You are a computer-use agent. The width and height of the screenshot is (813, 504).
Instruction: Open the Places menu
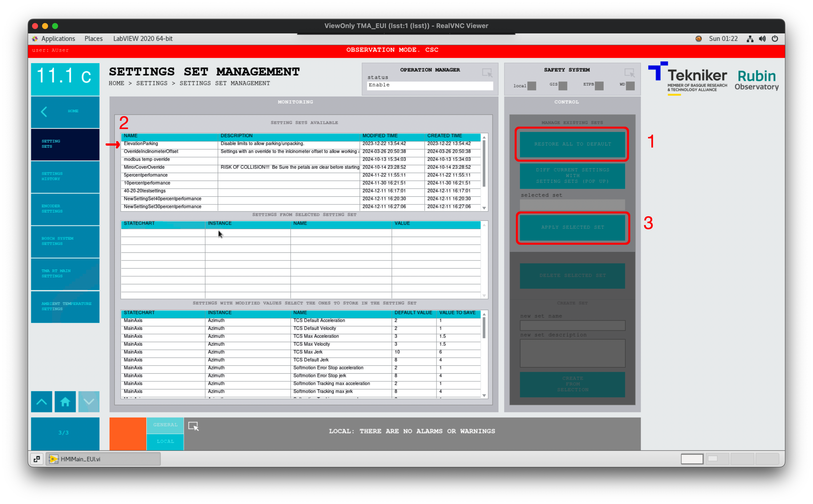94,39
